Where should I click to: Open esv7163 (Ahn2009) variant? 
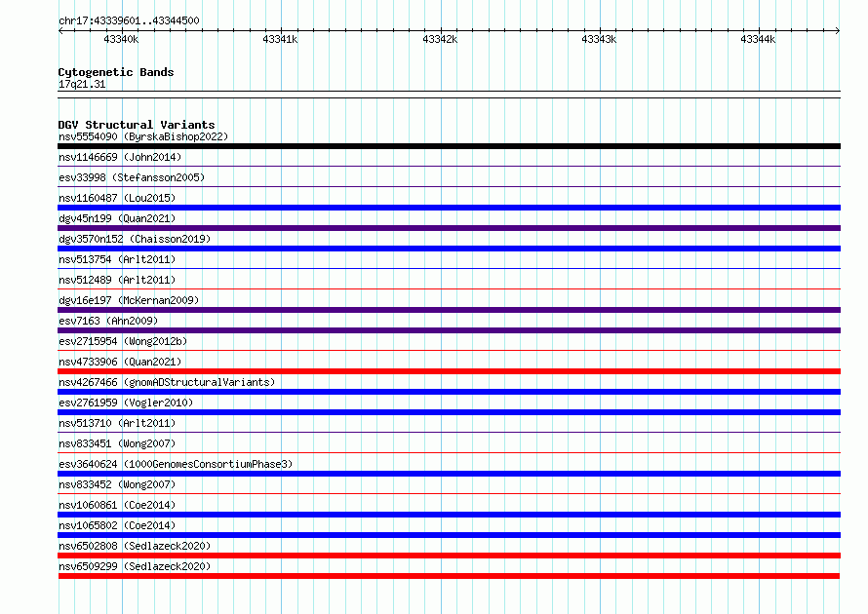click(108, 321)
